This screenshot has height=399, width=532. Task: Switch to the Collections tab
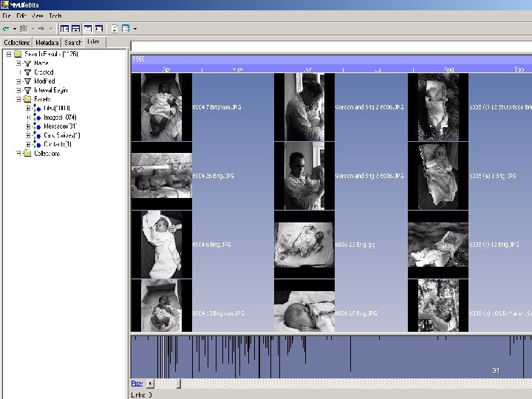pyautogui.click(x=16, y=43)
